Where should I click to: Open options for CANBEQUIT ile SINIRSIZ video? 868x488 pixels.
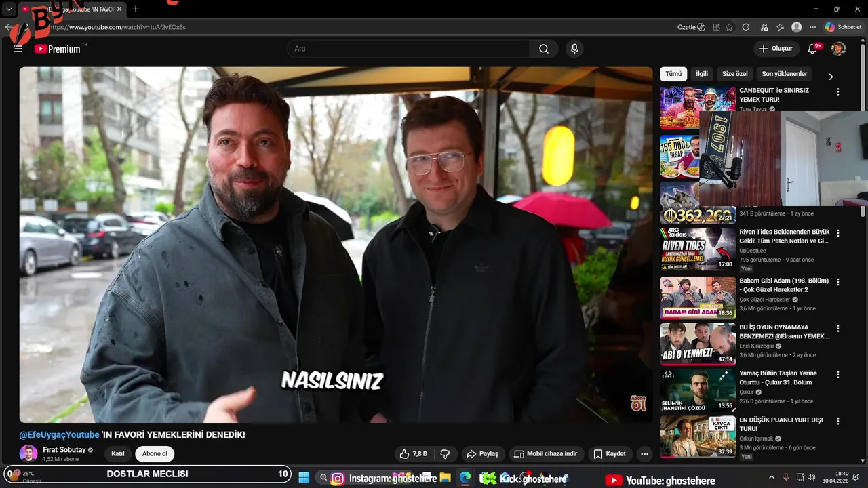(838, 91)
